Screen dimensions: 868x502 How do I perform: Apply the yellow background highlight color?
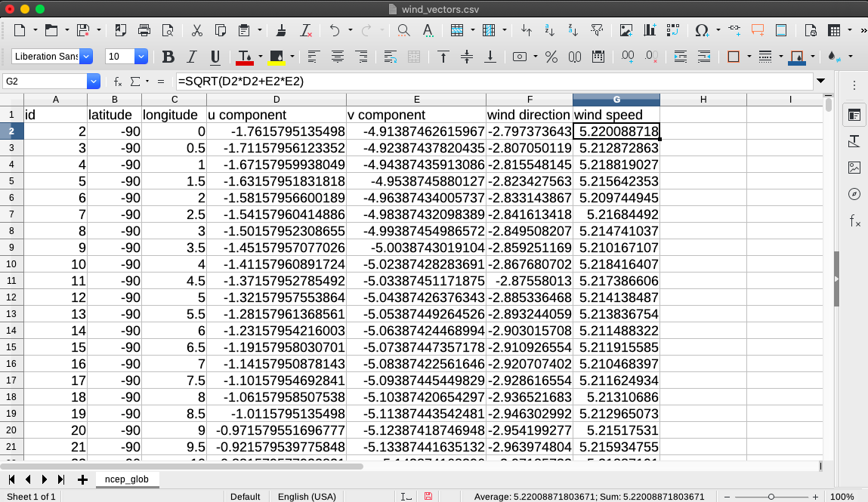coord(276,57)
